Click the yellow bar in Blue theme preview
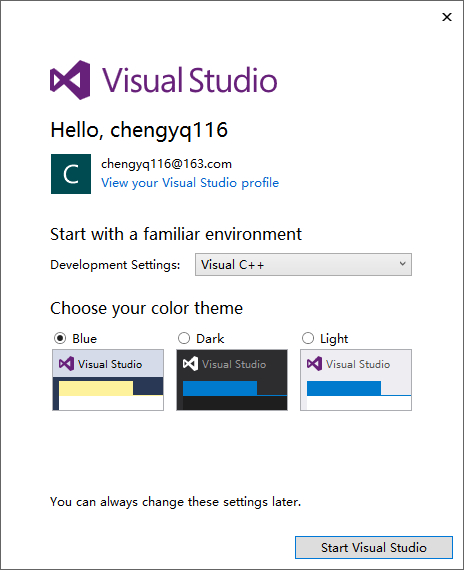The height and width of the screenshot is (570, 464). [96, 388]
